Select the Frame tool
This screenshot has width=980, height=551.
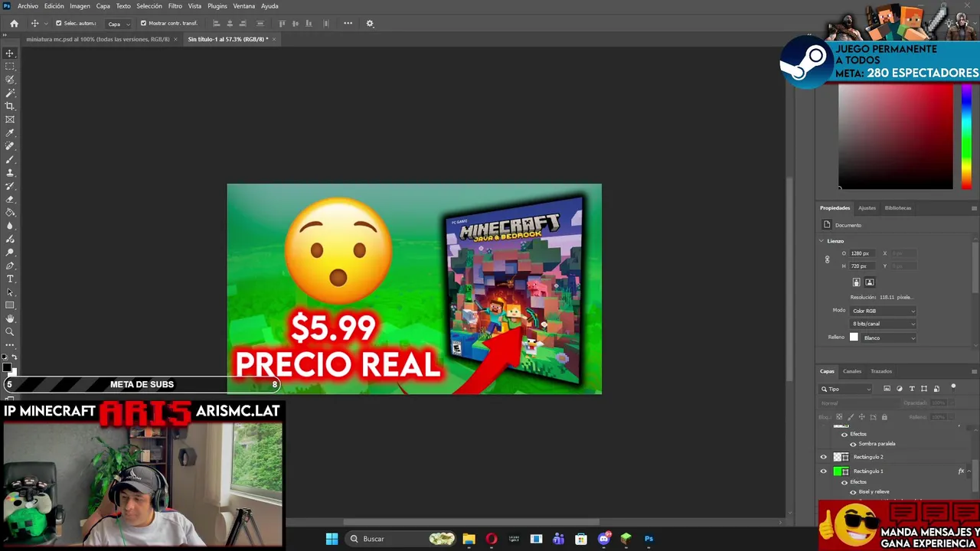point(10,119)
